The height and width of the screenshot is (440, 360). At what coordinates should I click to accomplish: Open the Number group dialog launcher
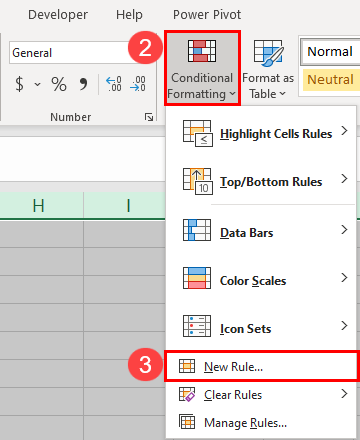149,117
